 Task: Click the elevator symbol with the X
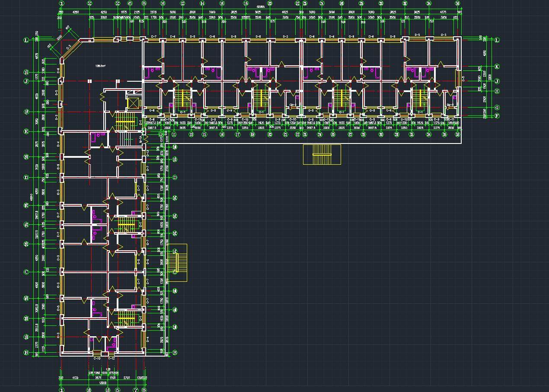134,103
